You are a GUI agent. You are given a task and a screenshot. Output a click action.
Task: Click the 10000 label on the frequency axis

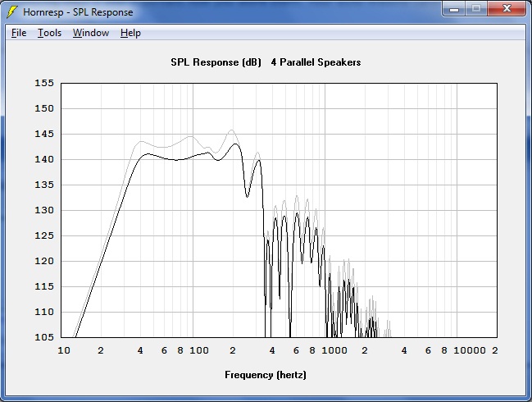[x=470, y=350]
